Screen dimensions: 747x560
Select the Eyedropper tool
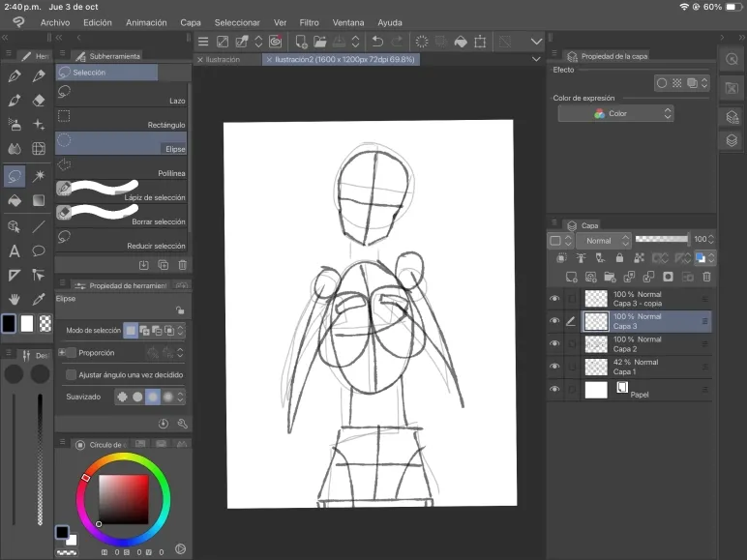(39, 299)
